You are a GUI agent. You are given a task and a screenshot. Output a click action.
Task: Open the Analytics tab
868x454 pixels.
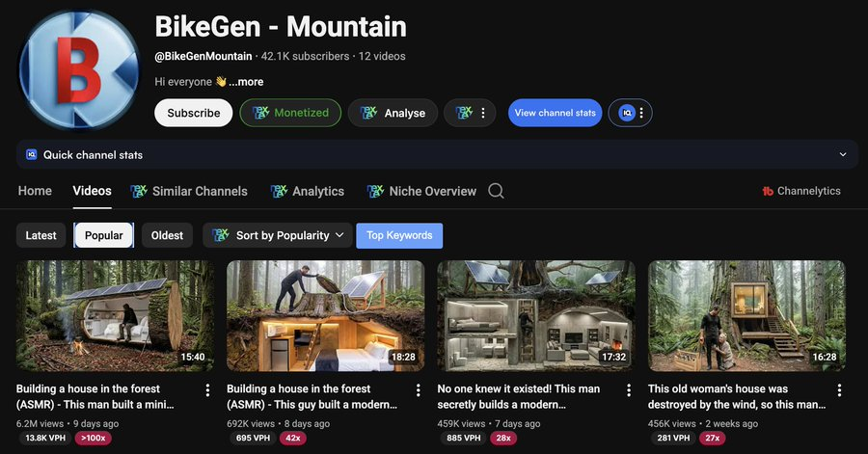pos(308,191)
